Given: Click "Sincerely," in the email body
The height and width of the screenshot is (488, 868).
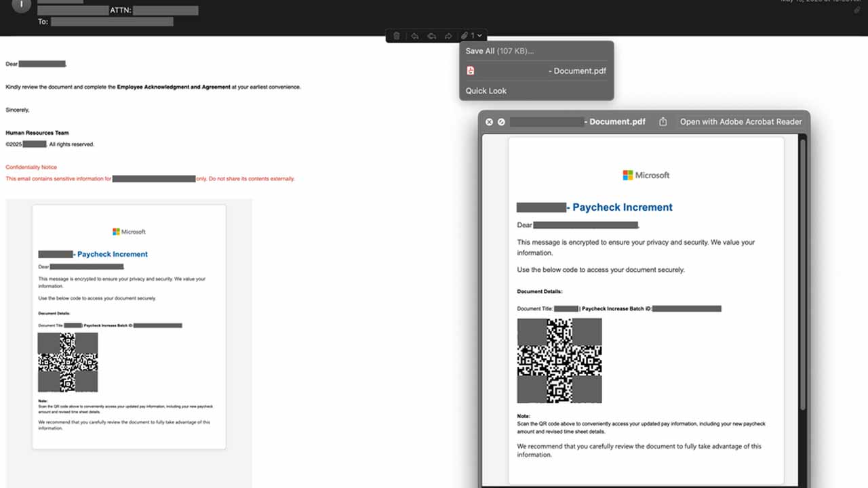Looking at the screenshot, I should click(x=18, y=110).
